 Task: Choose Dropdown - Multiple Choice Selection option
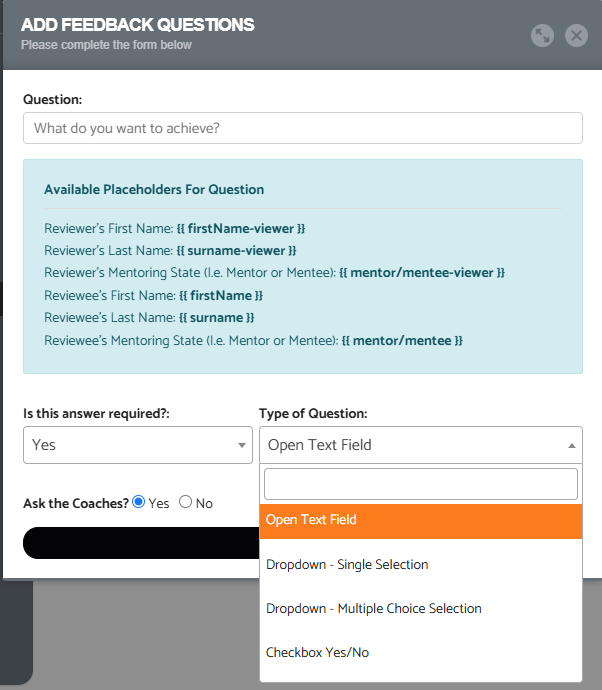421,608
